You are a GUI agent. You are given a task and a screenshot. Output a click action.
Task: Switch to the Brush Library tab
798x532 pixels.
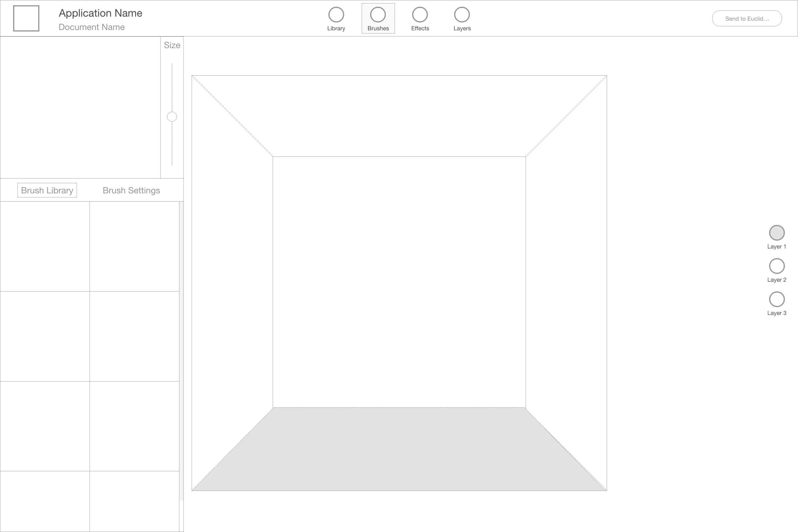[47, 190]
